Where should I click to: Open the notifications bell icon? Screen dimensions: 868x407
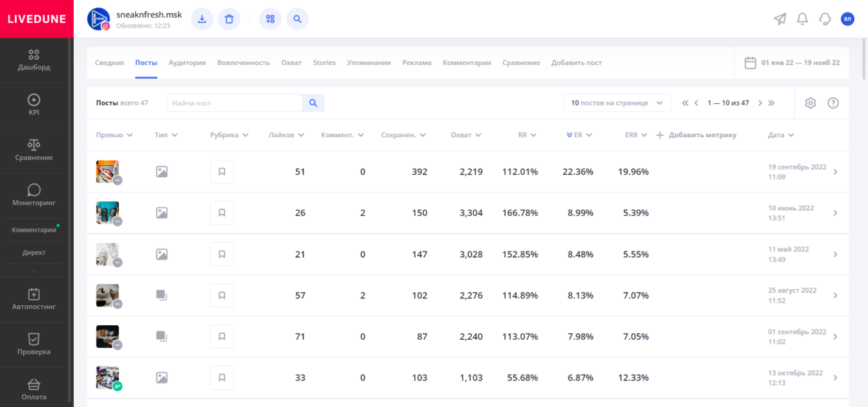(x=802, y=19)
